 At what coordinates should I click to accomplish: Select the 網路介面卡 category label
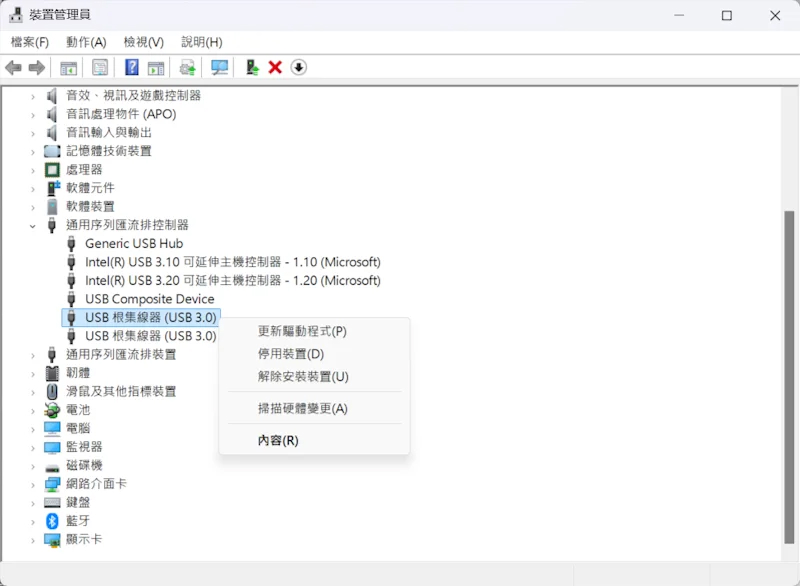[x=96, y=483]
